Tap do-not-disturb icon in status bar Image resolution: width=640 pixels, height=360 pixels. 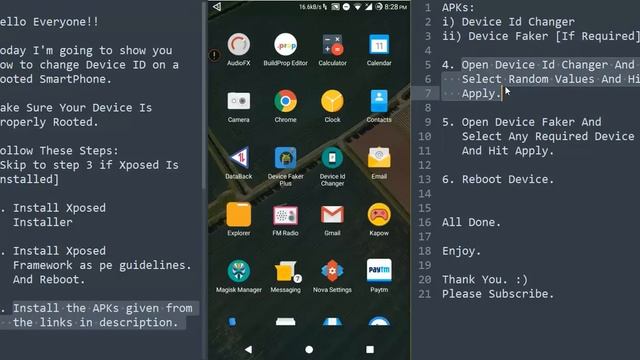point(347,7)
